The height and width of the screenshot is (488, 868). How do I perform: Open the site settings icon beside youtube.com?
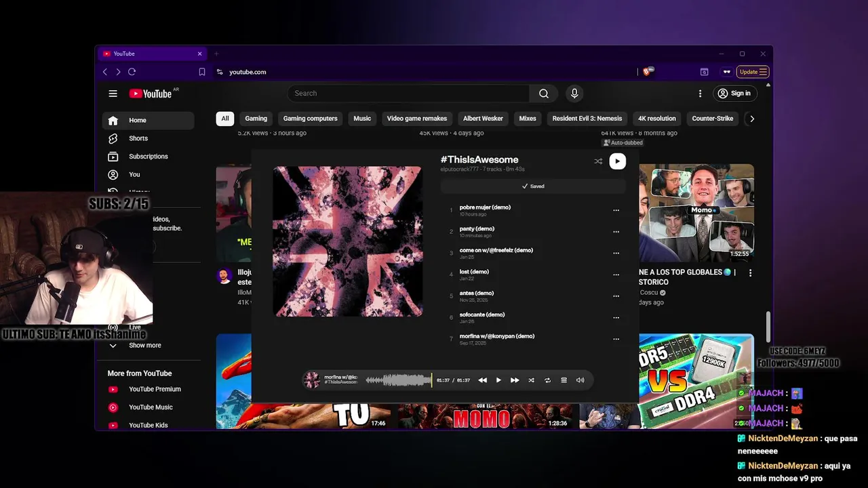(x=220, y=72)
